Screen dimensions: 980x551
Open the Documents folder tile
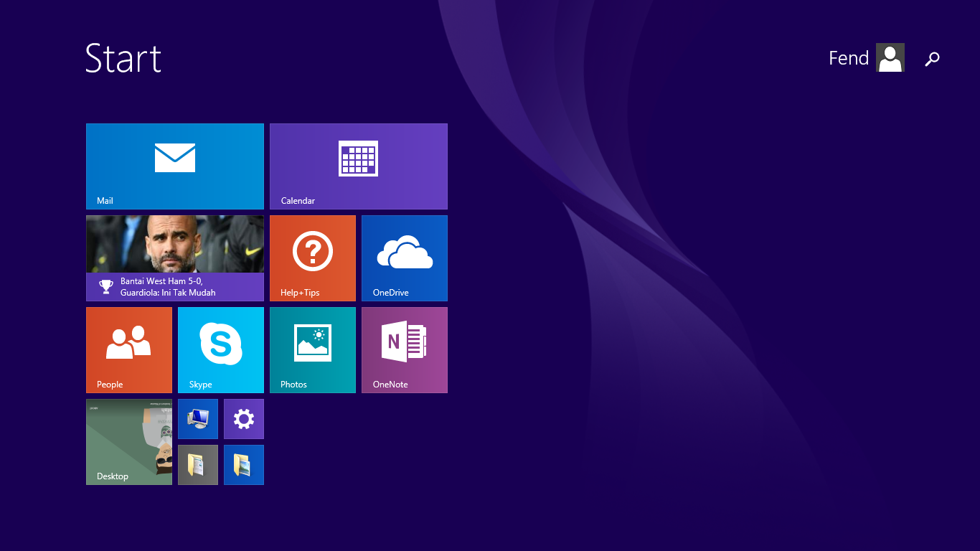pos(197,464)
